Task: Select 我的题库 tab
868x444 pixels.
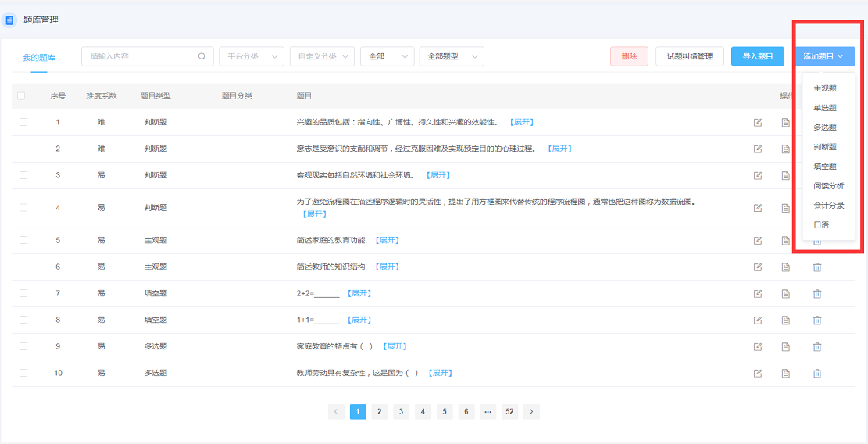Action: (39, 57)
